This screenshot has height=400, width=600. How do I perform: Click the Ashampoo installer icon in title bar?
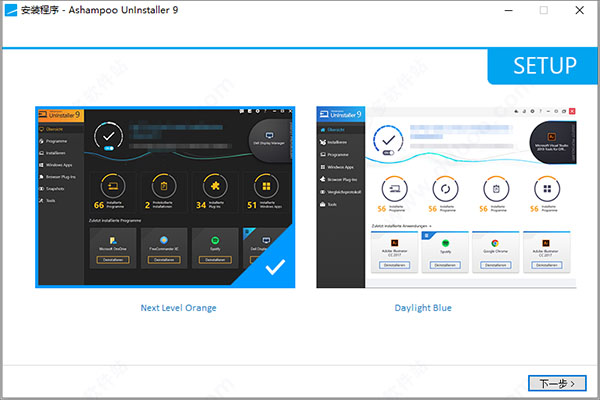tap(11, 10)
